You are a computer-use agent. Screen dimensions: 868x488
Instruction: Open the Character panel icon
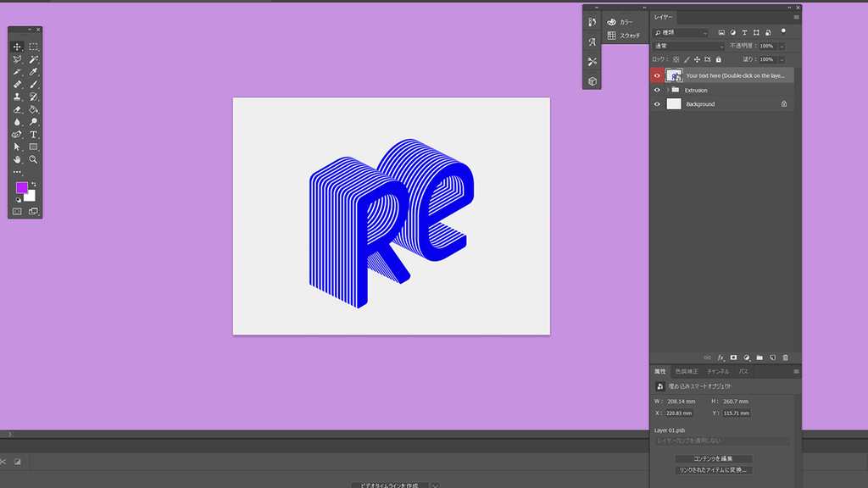[593, 42]
